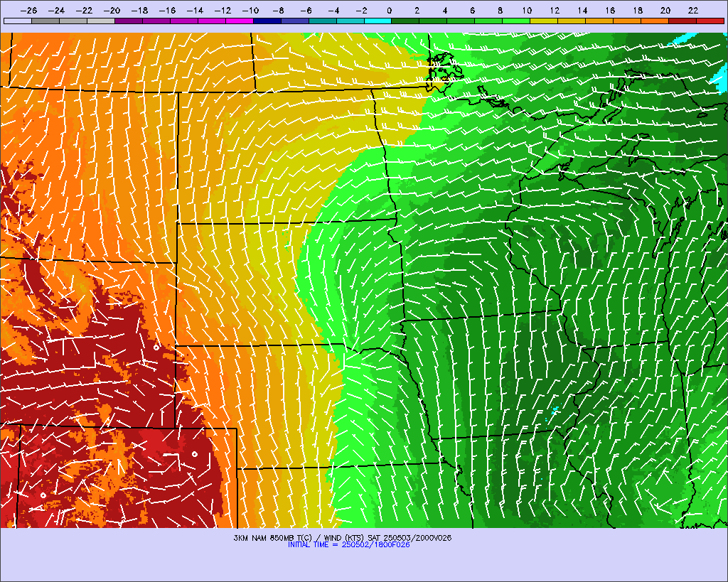Click the legend label 2
The width and height of the screenshot is (728, 582).
pos(417,11)
